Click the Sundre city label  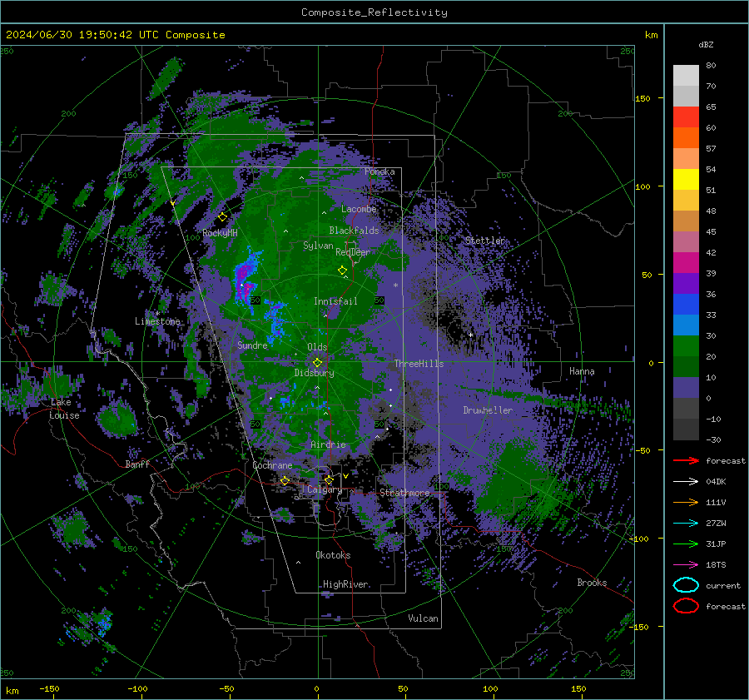pos(252,345)
